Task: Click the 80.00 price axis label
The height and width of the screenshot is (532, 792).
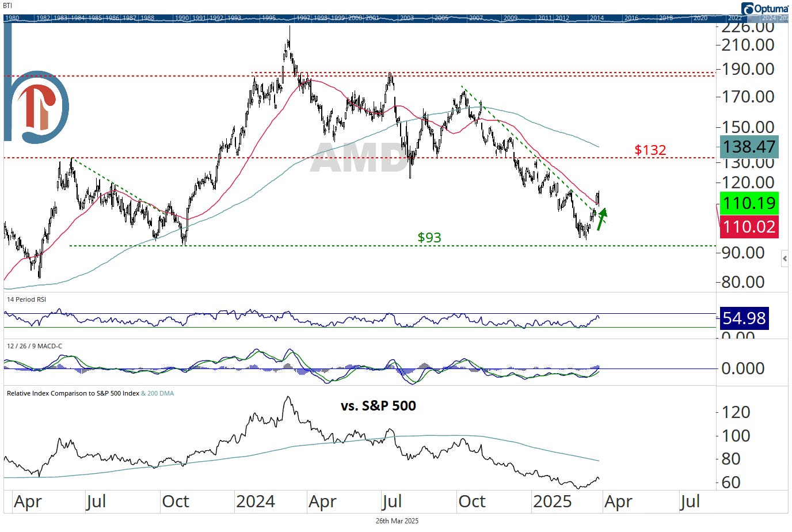Action: (743, 282)
